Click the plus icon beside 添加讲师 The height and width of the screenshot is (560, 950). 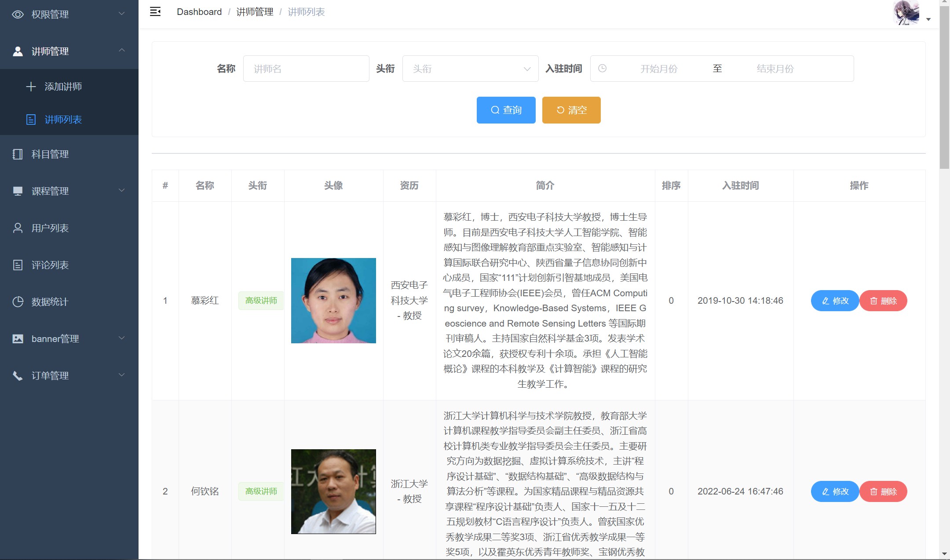pos(31,87)
